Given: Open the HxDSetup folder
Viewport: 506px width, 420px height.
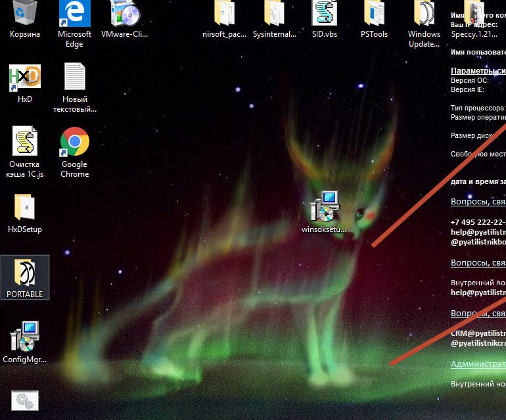Looking at the screenshot, I should [25, 214].
